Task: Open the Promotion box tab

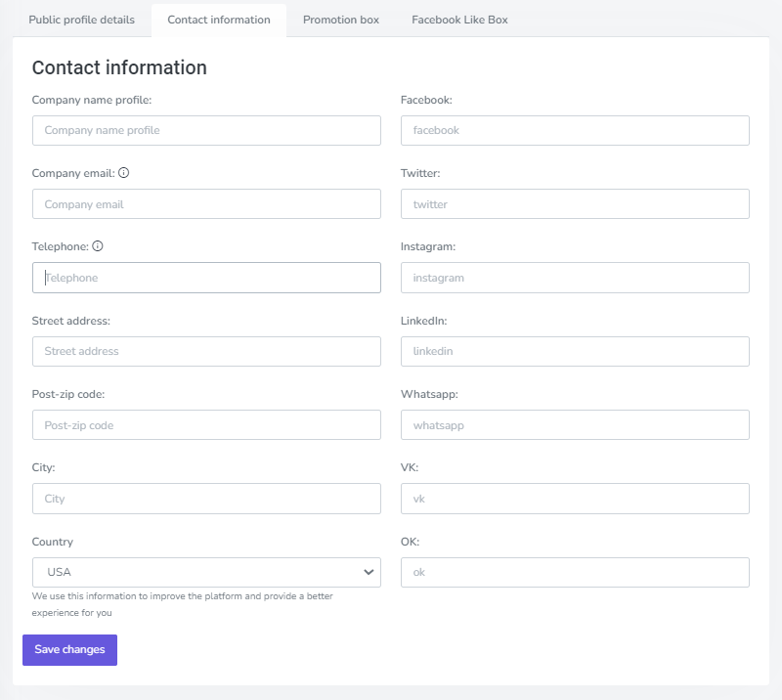Action: point(341,20)
